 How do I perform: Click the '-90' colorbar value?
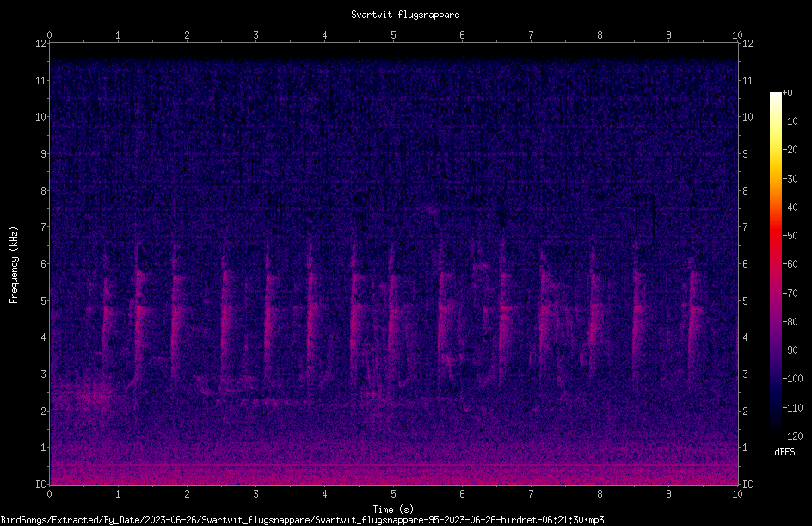pyautogui.click(x=790, y=350)
